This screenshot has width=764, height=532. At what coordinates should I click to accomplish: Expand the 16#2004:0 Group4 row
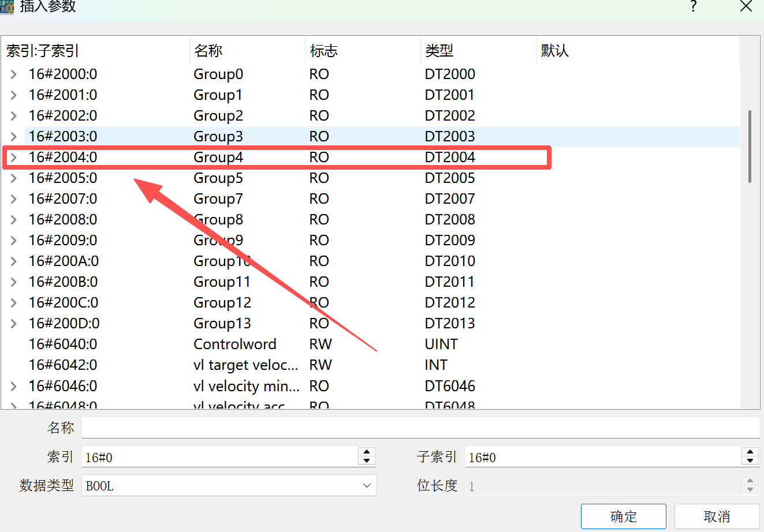(13, 158)
